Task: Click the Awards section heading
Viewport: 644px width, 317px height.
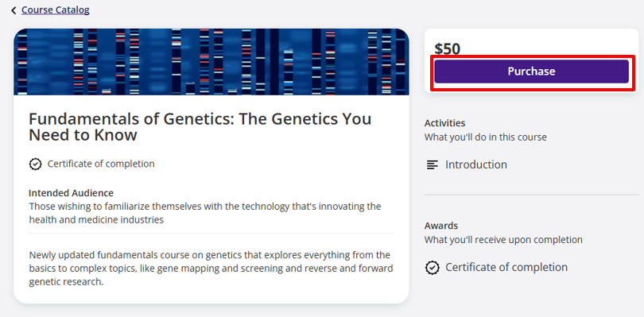Action: click(x=441, y=226)
